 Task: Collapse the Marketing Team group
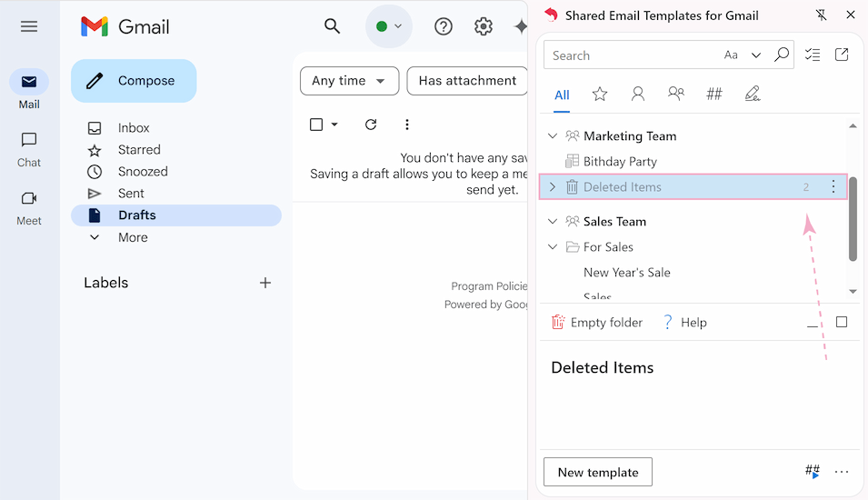click(x=552, y=135)
